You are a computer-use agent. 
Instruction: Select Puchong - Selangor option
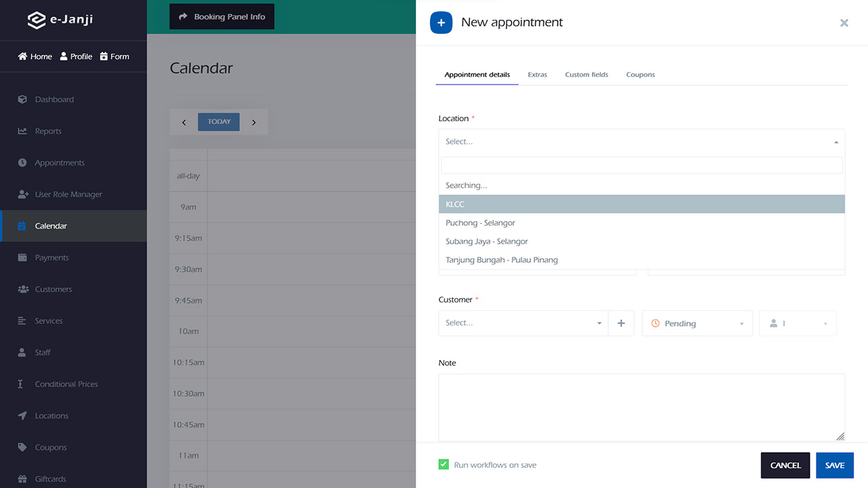coord(642,223)
